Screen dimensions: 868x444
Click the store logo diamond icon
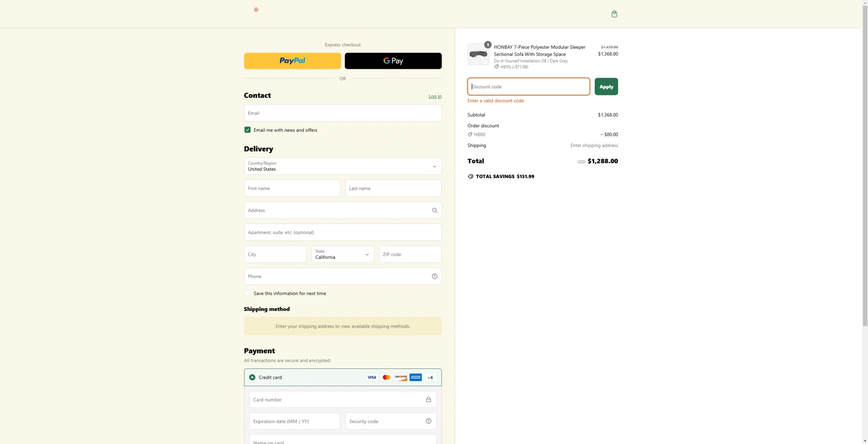256,10
